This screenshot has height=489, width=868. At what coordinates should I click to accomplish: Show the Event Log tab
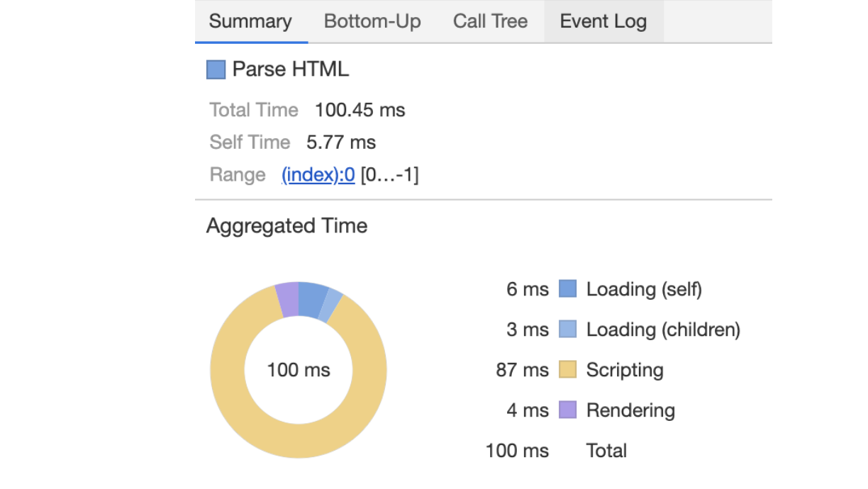point(603,21)
